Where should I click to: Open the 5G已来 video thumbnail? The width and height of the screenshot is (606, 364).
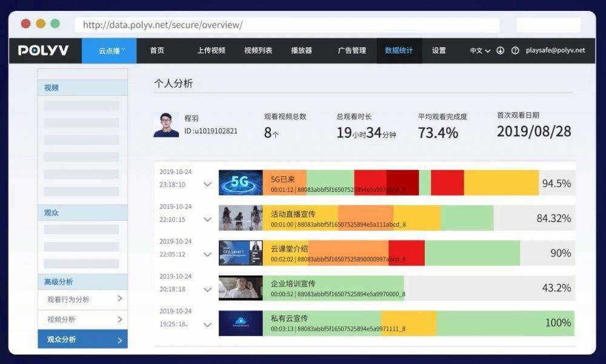click(x=241, y=183)
